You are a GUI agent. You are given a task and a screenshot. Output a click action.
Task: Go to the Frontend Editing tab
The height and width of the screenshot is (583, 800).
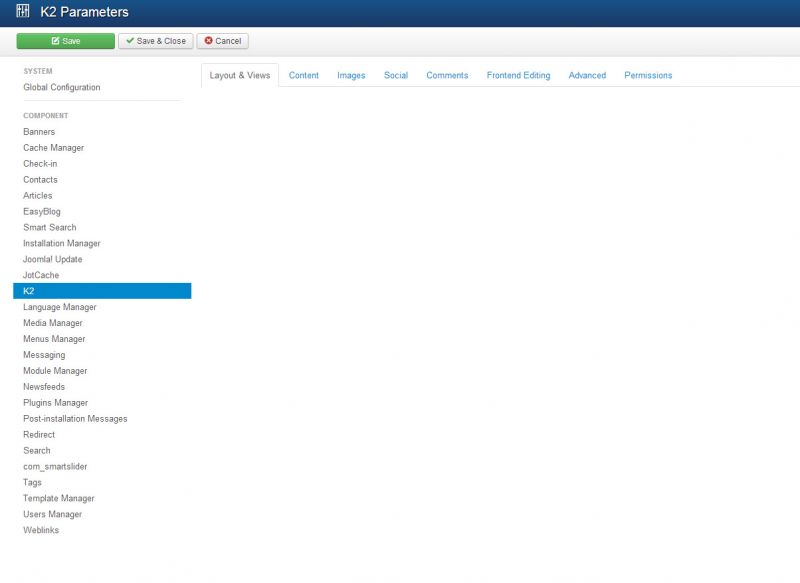tap(518, 75)
